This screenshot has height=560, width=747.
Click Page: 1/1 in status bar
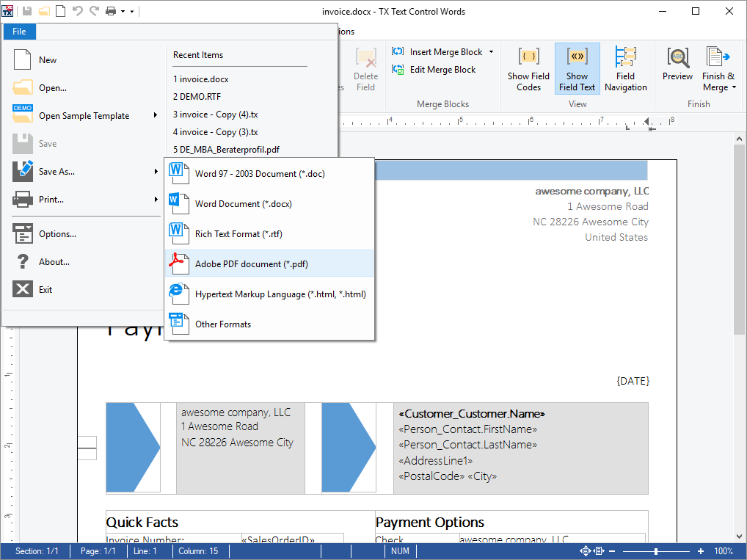[98, 551]
